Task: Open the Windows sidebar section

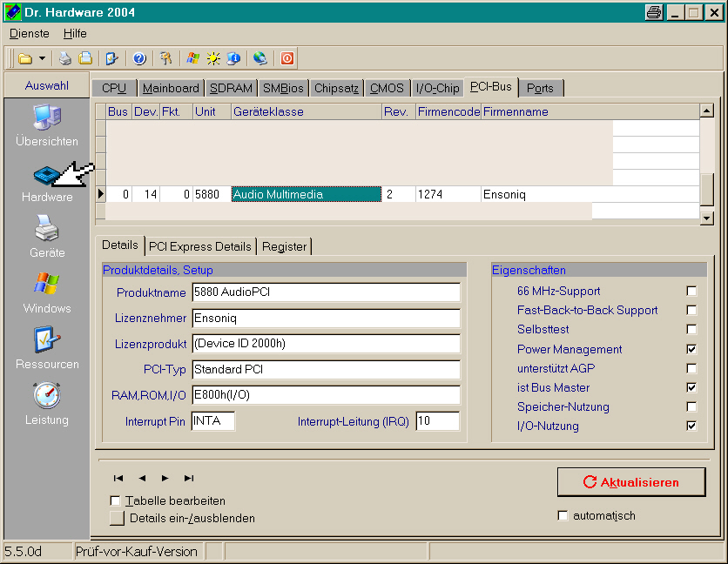Action: coord(47,293)
